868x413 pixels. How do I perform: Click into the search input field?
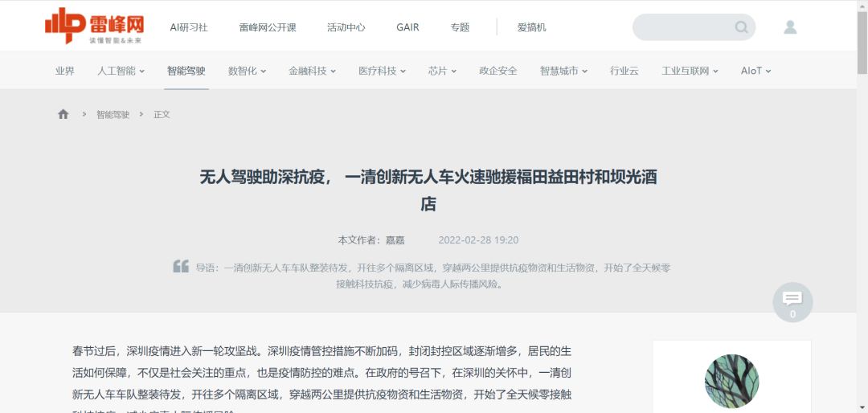click(683, 27)
